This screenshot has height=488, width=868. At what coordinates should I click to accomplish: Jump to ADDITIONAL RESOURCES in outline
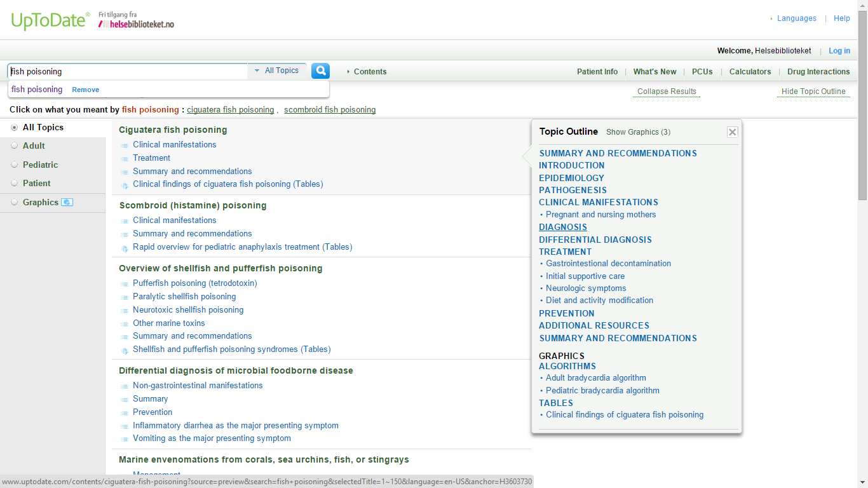click(594, 325)
